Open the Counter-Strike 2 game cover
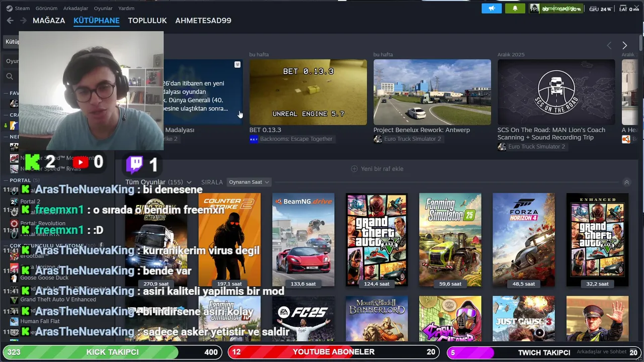644x362 pixels. pyautogui.click(x=229, y=240)
